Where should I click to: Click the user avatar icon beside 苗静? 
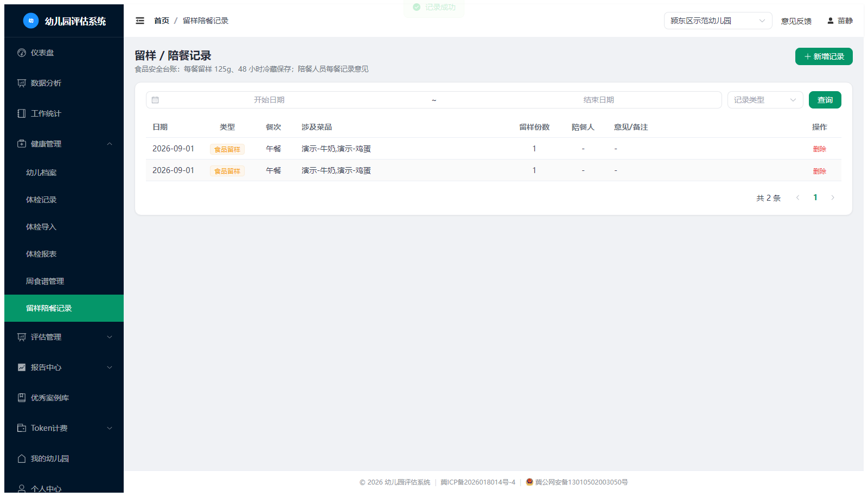830,21
